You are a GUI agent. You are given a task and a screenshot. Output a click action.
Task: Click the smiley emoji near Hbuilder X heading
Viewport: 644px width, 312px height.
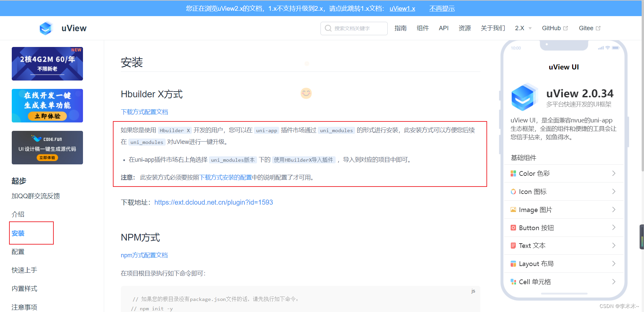pyautogui.click(x=306, y=93)
